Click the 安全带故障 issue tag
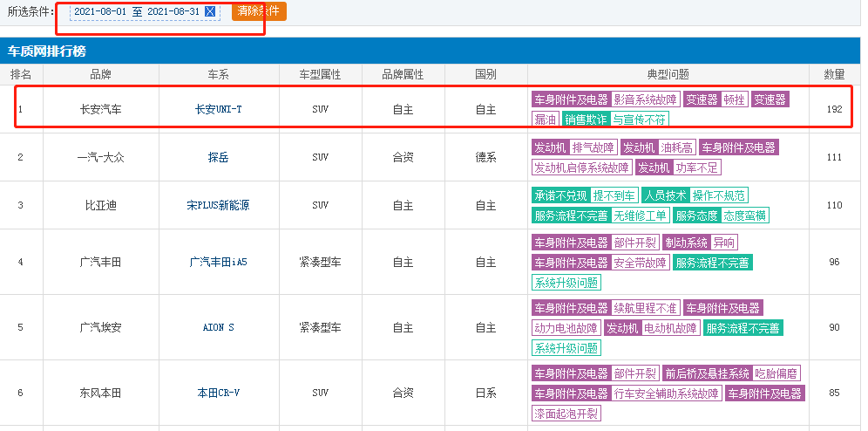 point(640,262)
